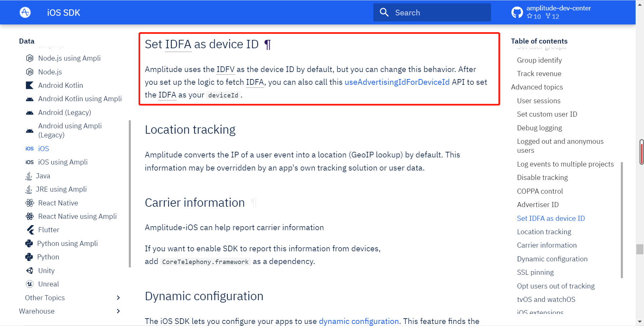Jump to COPPA control in contents
The width and height of the screenshot is (644, 326).
coord(540,191)
